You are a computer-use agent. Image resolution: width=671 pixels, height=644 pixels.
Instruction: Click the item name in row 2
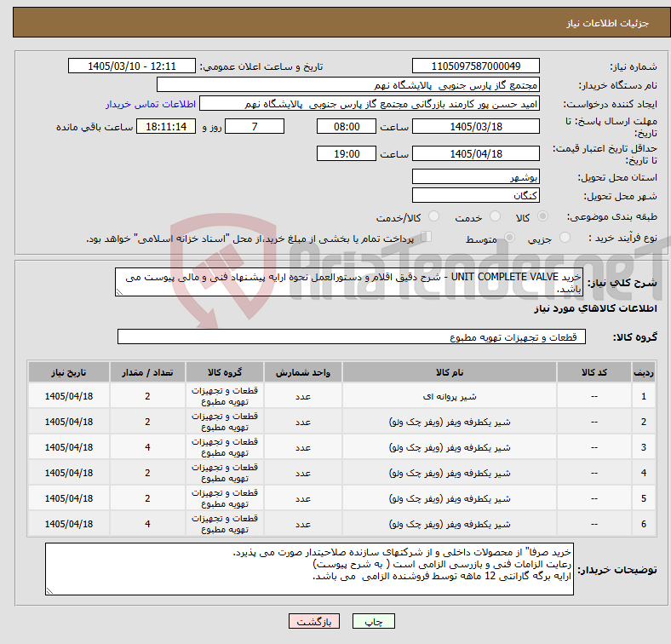(x=450, y=422)
